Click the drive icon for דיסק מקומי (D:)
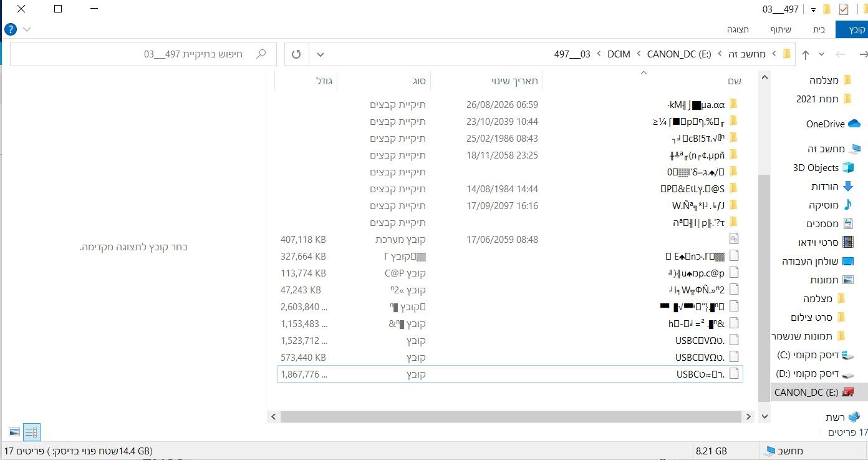This screenshot has height=460, width=868. tap(848, 374)
